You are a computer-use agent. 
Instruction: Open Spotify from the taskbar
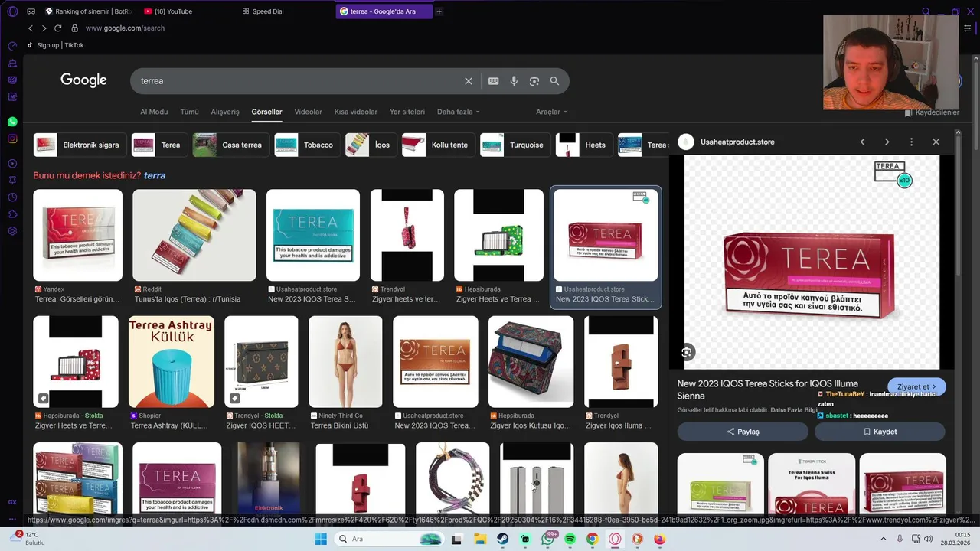570,539
